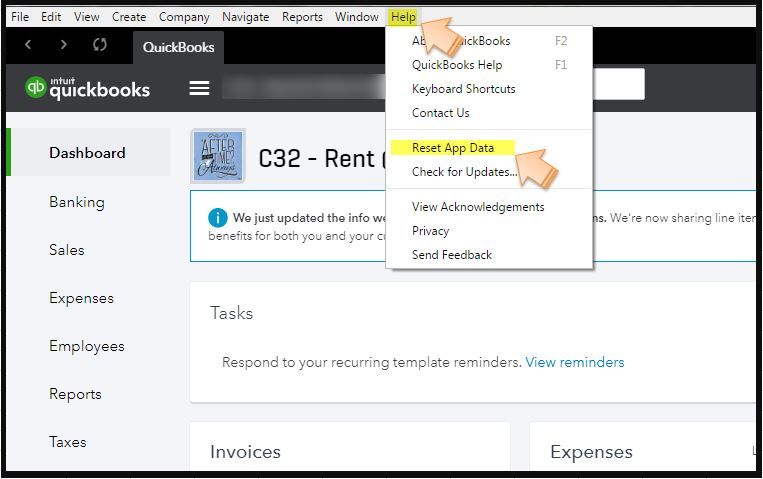Image resolution: width=763 pixels, height=479 pixels.
Task: Click the blue info icon in banner
Action: tap(217, 218)
